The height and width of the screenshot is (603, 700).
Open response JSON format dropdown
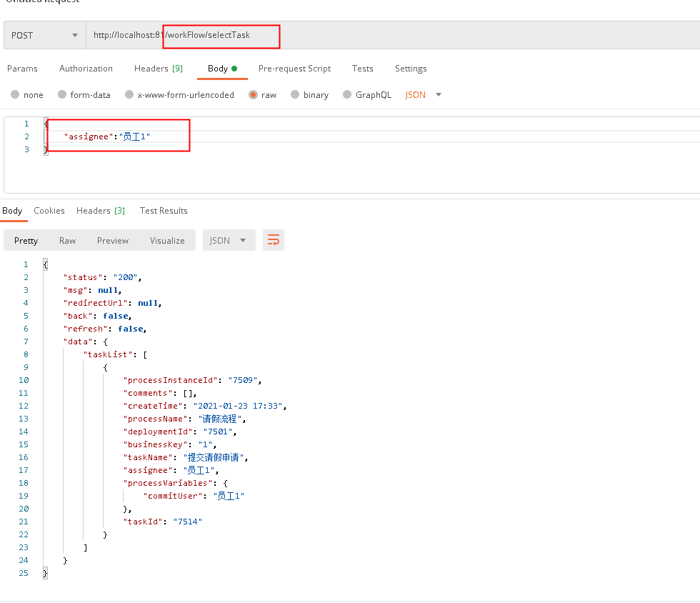point(229,240)
